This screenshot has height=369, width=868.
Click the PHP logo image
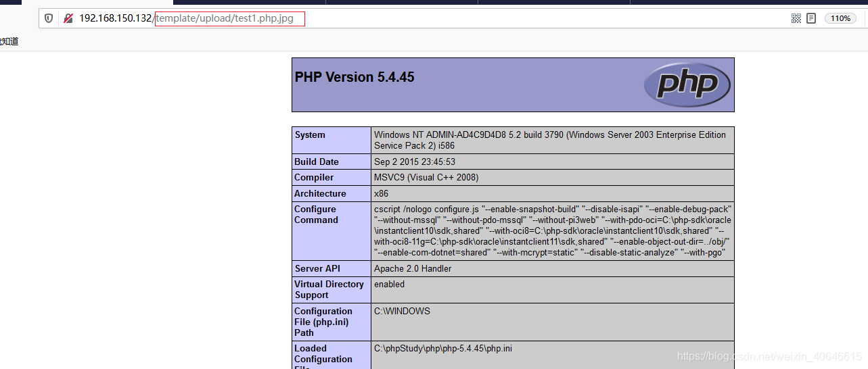[687, 84]
